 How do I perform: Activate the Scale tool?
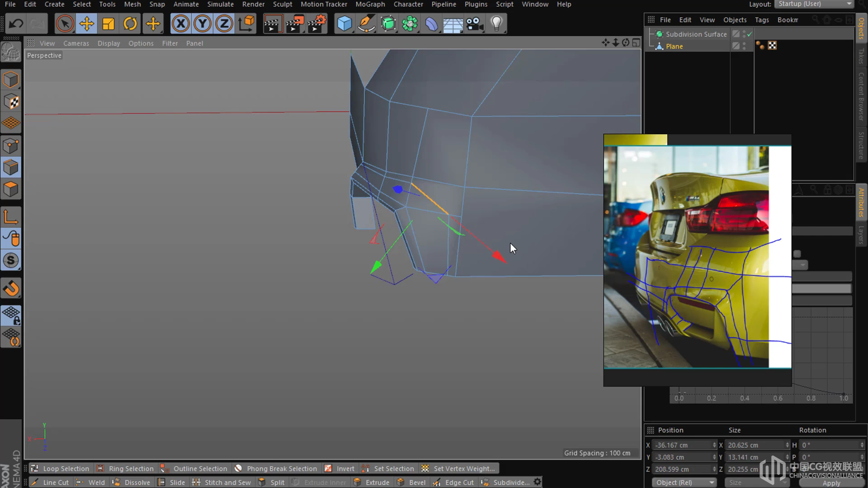tap(108, 23)
